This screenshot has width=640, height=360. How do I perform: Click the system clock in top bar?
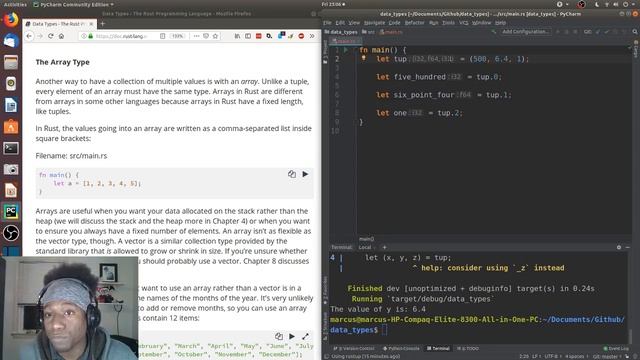(x=333, y=4)
